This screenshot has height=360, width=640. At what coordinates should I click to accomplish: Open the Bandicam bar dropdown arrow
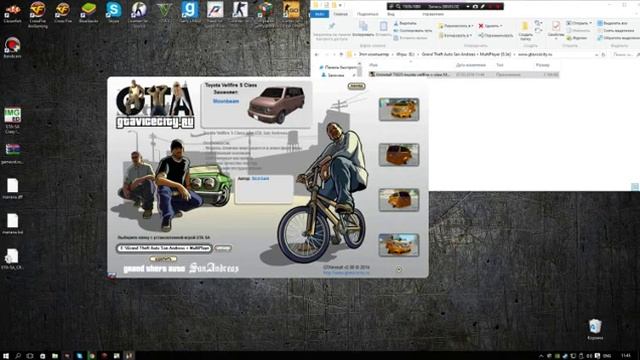click(467, 6)
